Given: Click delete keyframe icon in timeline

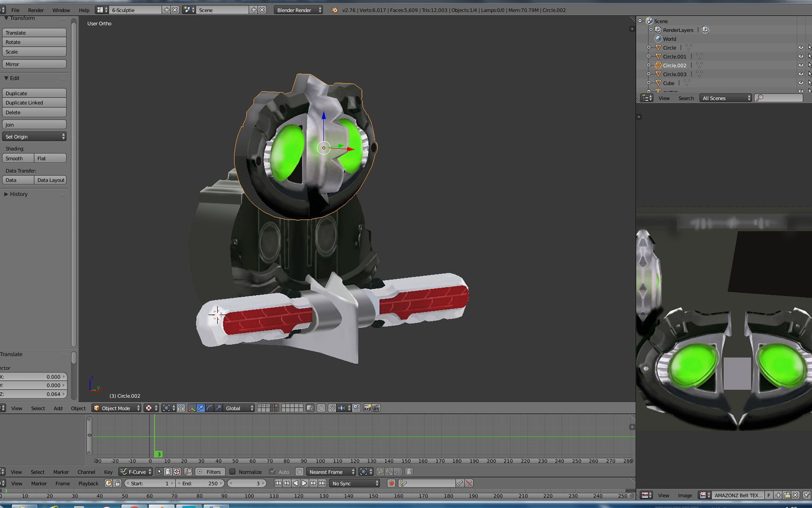Looking at the screenshot, I should (469, 483).
